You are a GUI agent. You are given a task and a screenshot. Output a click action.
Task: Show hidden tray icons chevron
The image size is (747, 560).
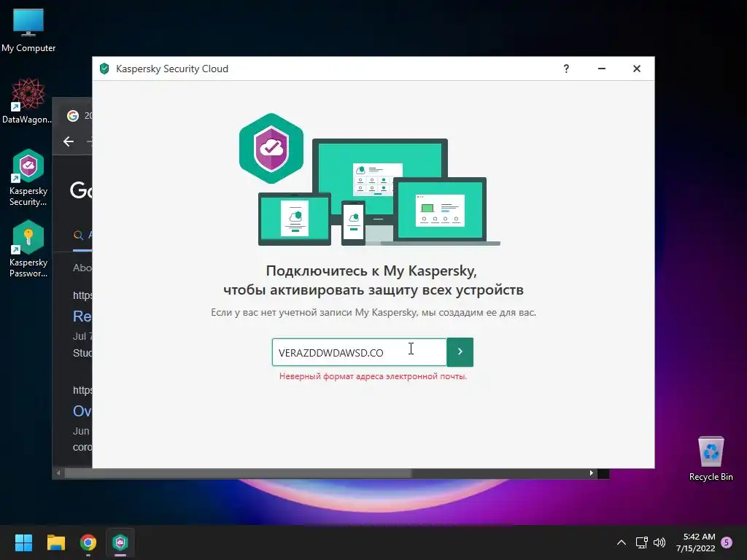pyautogui.click(x=622, y=542)
